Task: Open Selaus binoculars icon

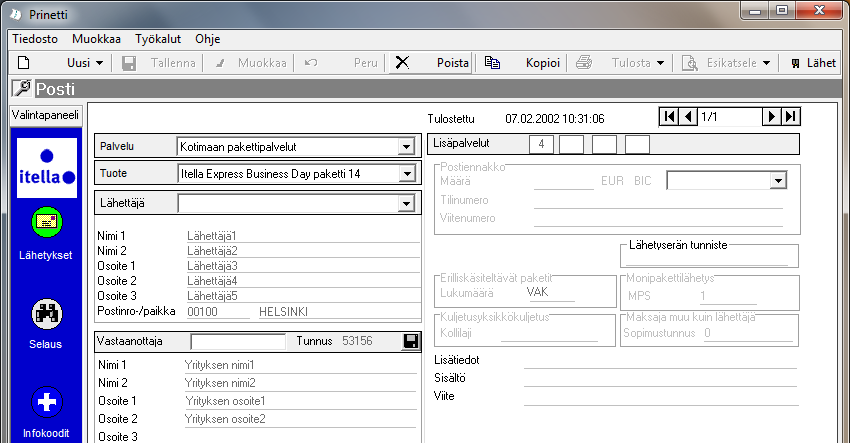Action: click(47, 314)
